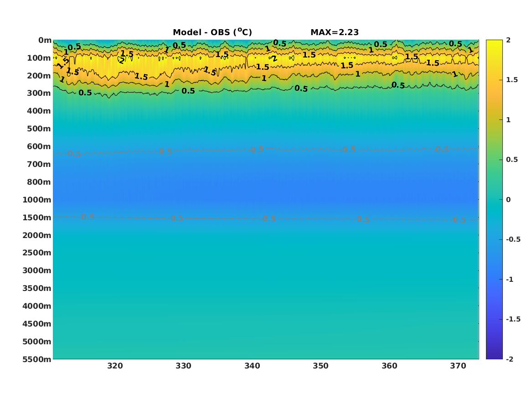Click the "600m" depth tick label

(39, 146)
